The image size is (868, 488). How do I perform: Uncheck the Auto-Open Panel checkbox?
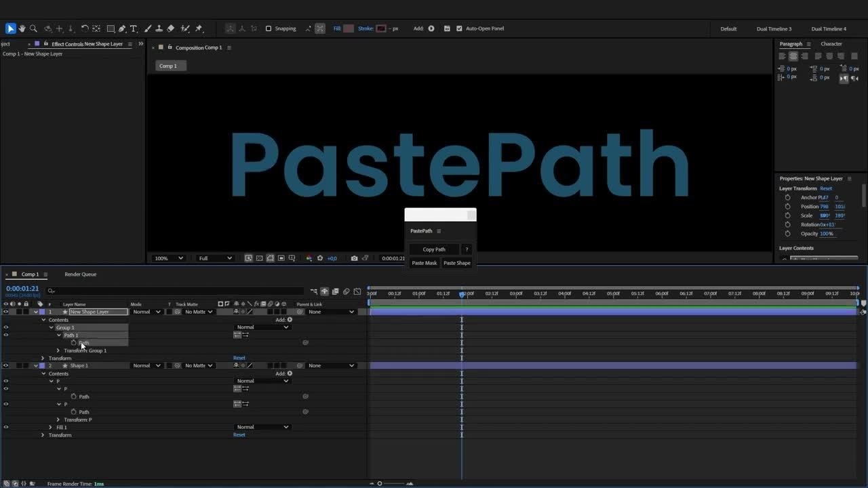(459, 28)
